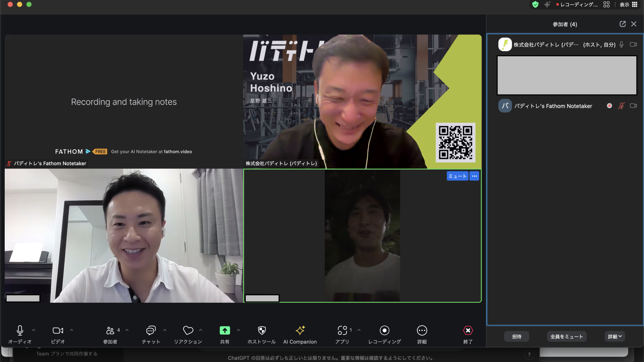The width and height of the screenshot is (644, 362).
Task: Click 全員をミュート mute all button
Action: click(567, 337)
